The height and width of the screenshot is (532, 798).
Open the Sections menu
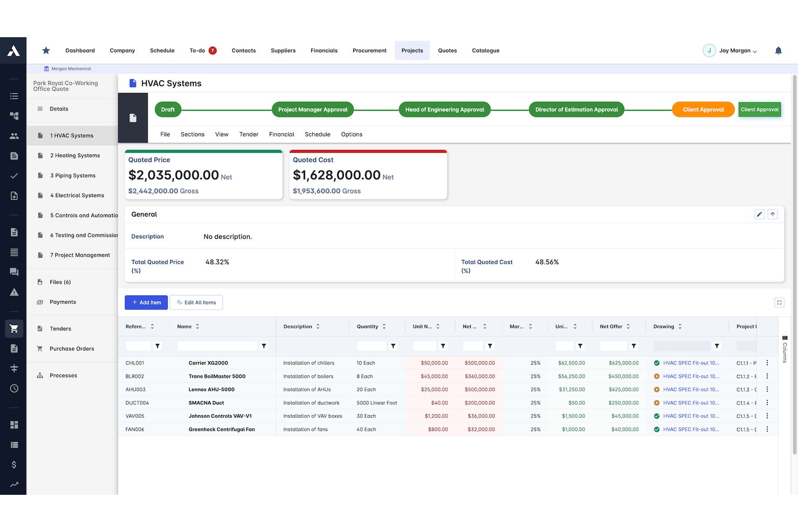tap(192, 134)
